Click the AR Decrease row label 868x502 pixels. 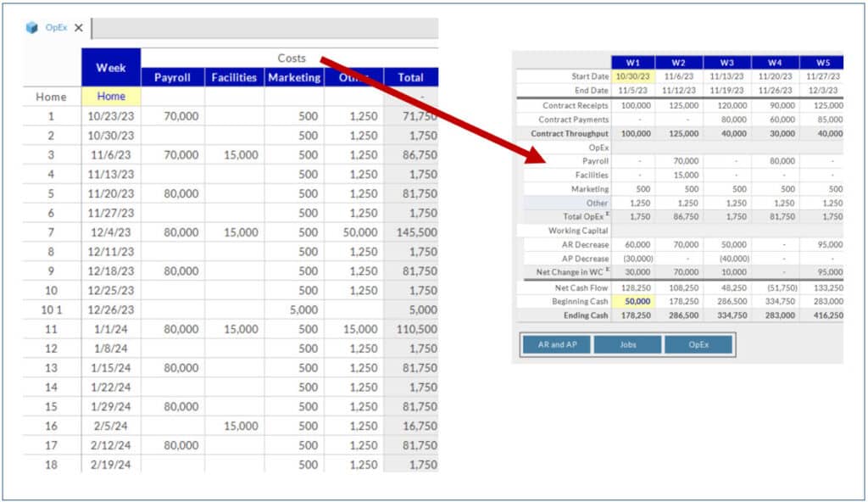(x=585, y=244)
